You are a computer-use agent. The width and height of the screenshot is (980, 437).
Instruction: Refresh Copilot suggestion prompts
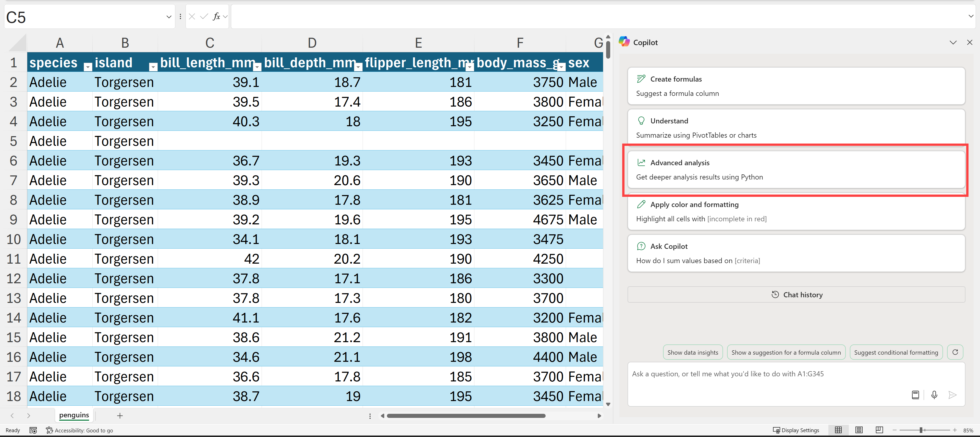[955, 352]
